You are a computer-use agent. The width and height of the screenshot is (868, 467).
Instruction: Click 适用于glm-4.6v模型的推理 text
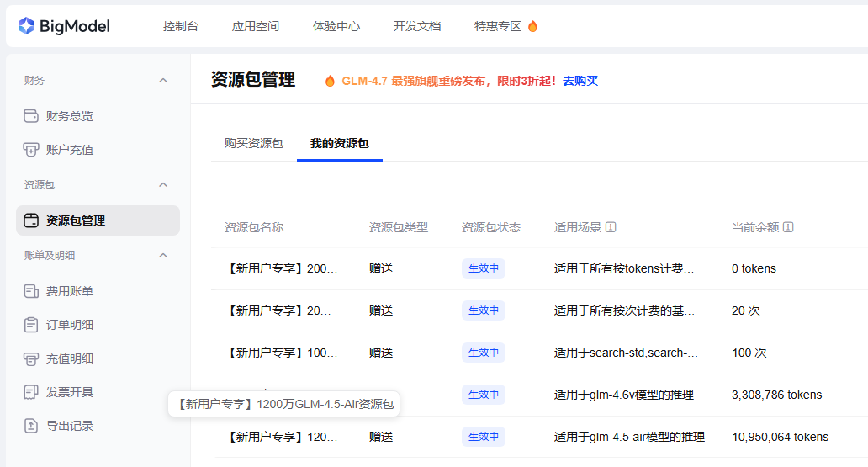[x=623, y=395]
